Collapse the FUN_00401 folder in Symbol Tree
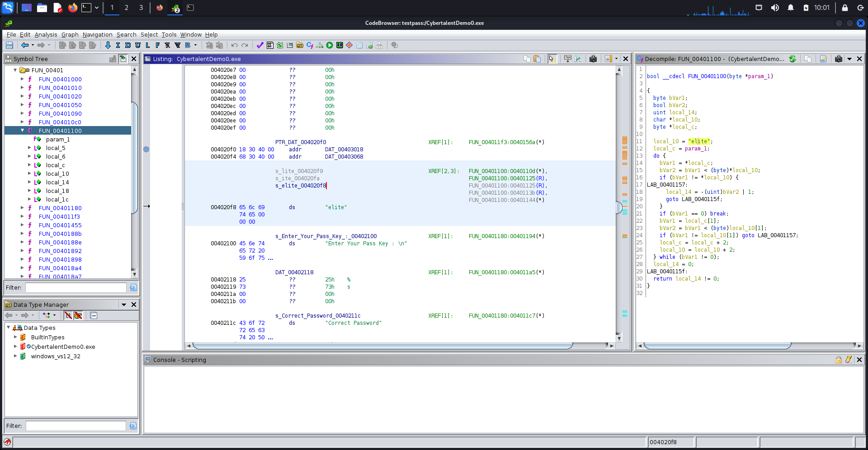The width and height of the screenshot is (868, 450). coord(15,70)
